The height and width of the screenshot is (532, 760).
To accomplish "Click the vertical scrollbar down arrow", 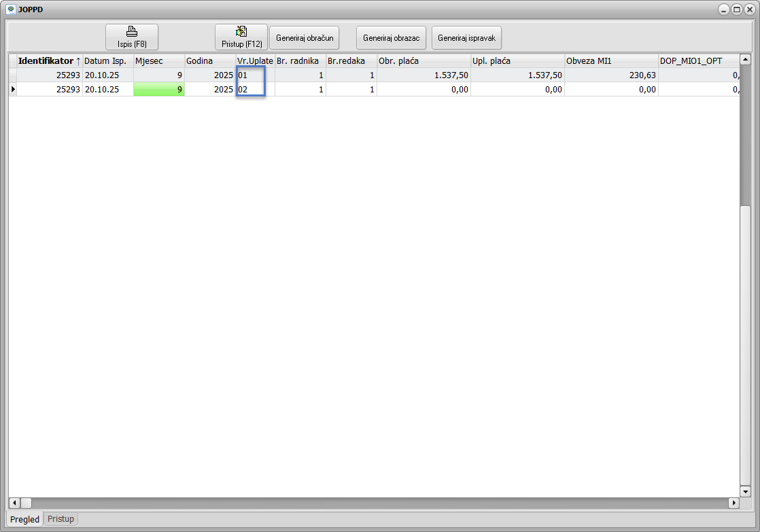I will pos(745,491).
